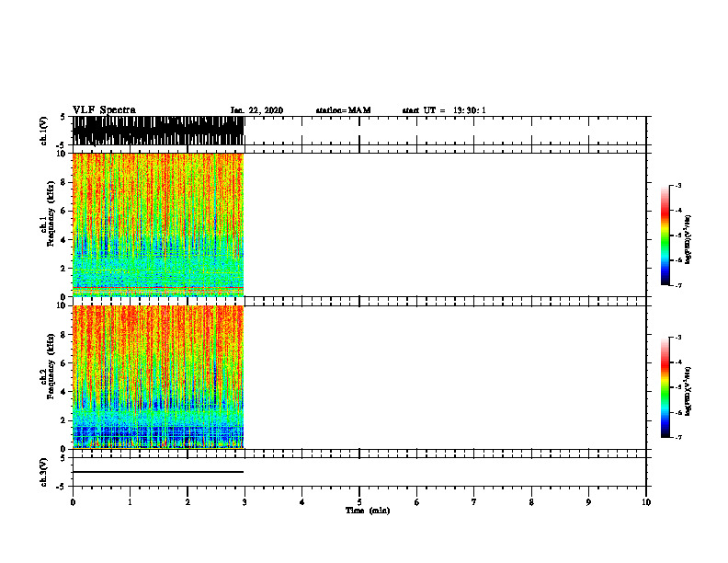The height and width of the screenshot is (563, 728).
Task: Click time axis tick label 7
Action: [474, 502]
